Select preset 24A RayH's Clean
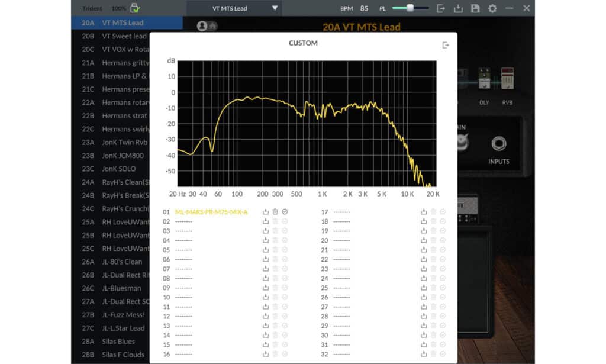Image resolution: width=606 pixels, height=364 pixels. point(115,182)
